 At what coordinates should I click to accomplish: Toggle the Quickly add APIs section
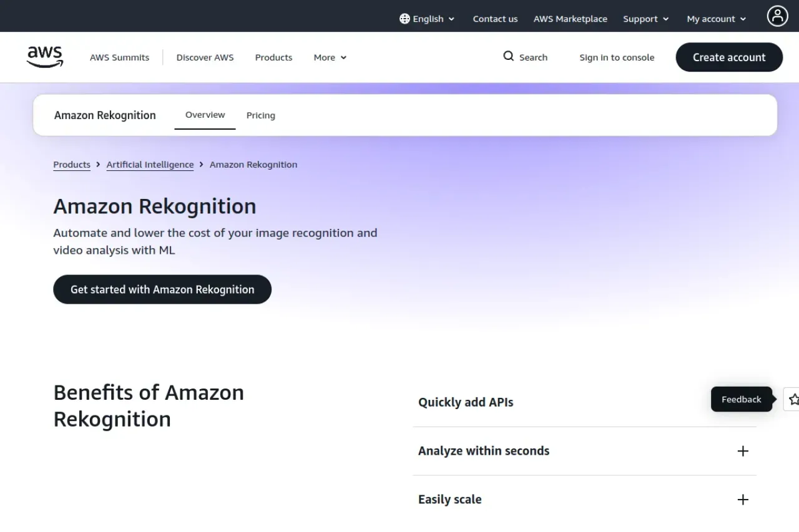584,402
